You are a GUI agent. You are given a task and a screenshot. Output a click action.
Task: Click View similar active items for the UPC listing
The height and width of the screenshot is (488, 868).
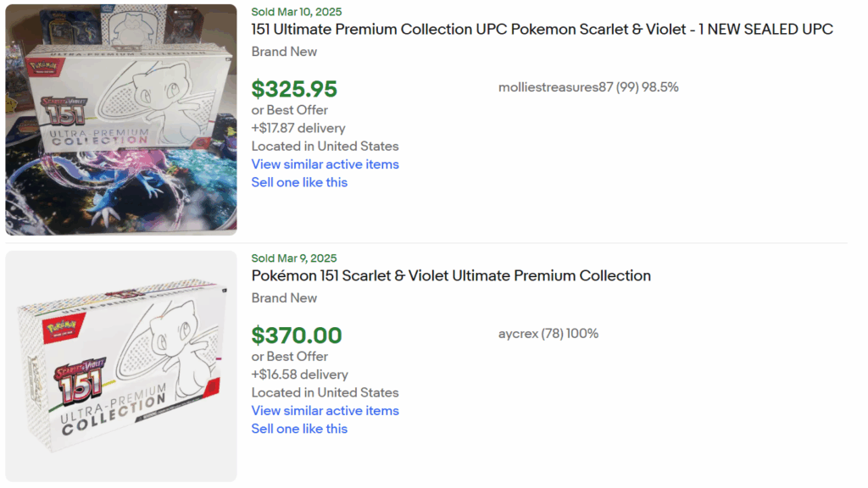click(x=325, y=164)
